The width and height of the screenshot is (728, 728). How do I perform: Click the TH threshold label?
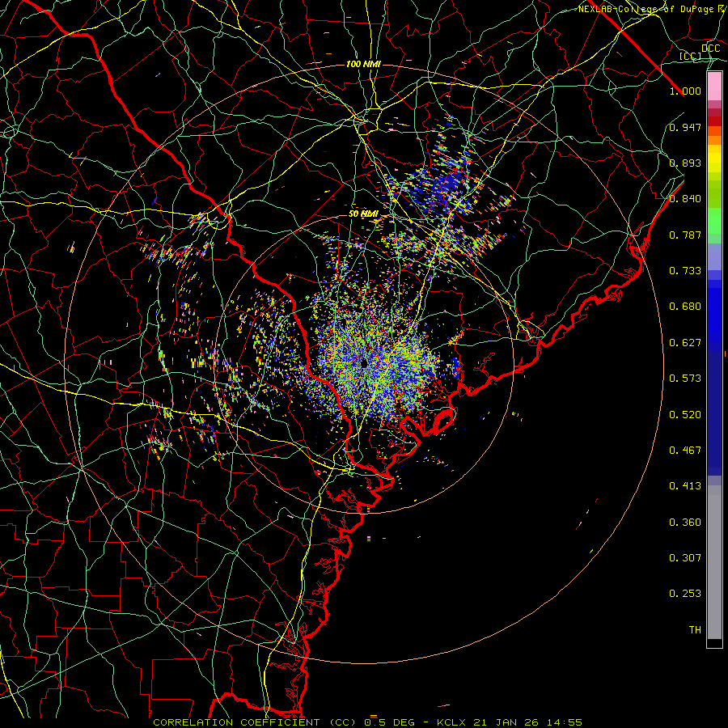[x=695, y=630]
